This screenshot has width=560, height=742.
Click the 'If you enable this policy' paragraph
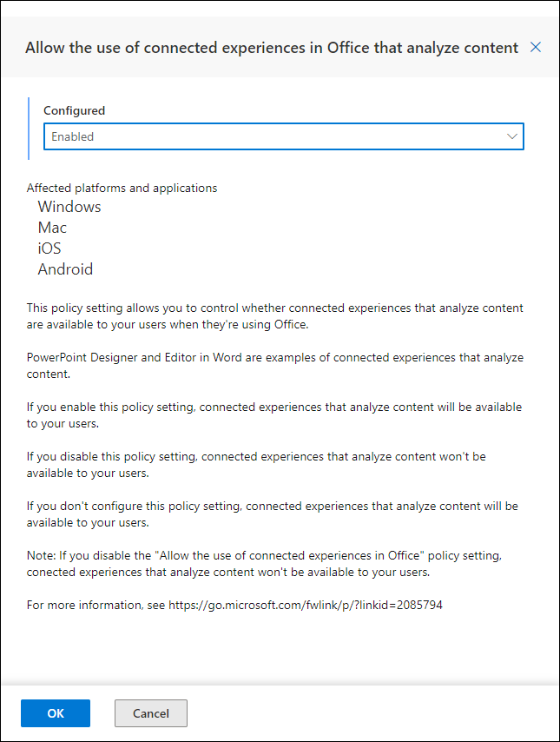(274, 415)
